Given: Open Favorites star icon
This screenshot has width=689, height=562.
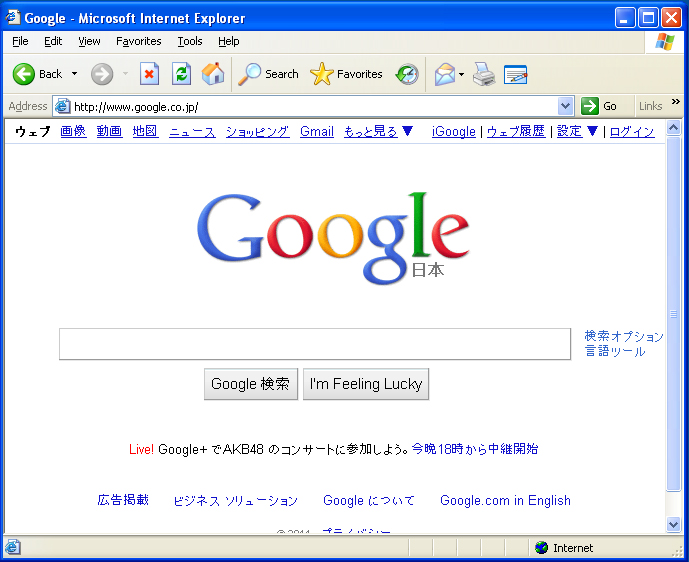Looking at the screenshot, I should coord(322,74).
